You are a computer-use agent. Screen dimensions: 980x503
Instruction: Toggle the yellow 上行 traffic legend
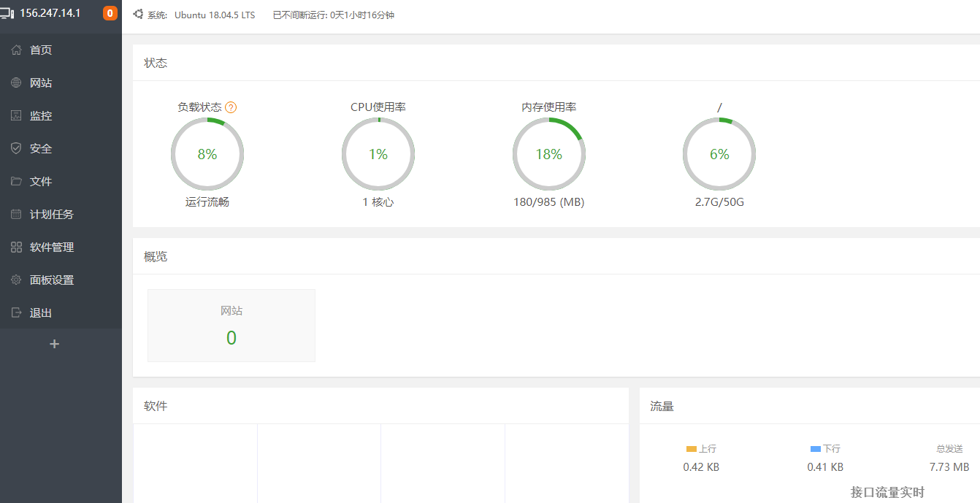pos(701,448)
